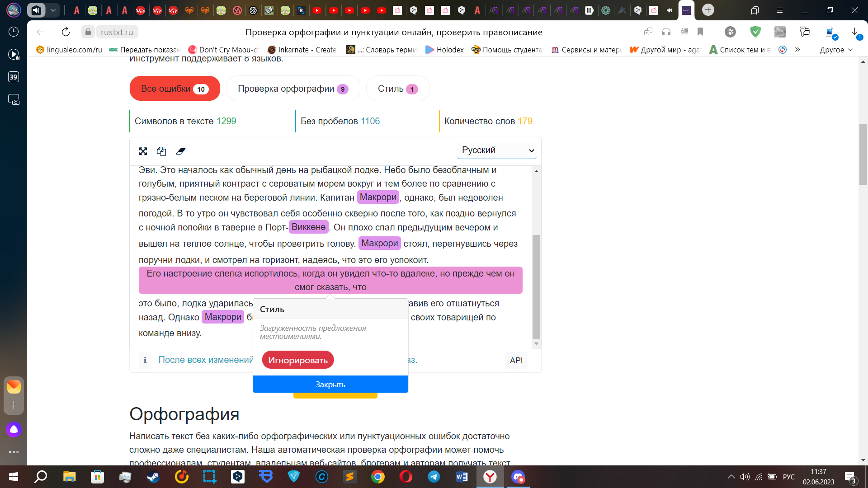Click the reader mode icon in address bar
This screenshot has width=868, height=488.
[x=684, y=32]
